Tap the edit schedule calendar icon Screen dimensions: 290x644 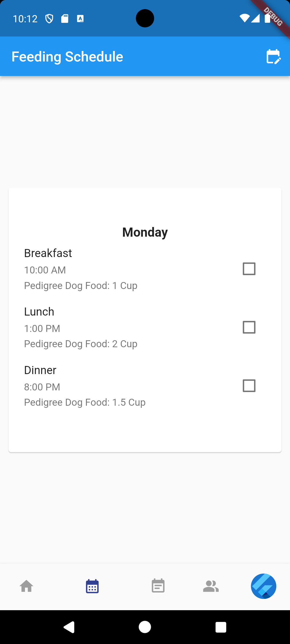273,57
